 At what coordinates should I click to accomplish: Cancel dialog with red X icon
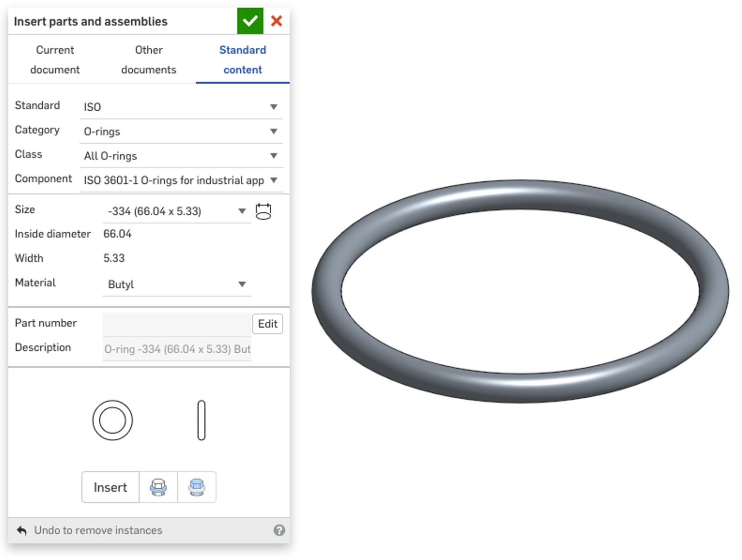[276, 21]
